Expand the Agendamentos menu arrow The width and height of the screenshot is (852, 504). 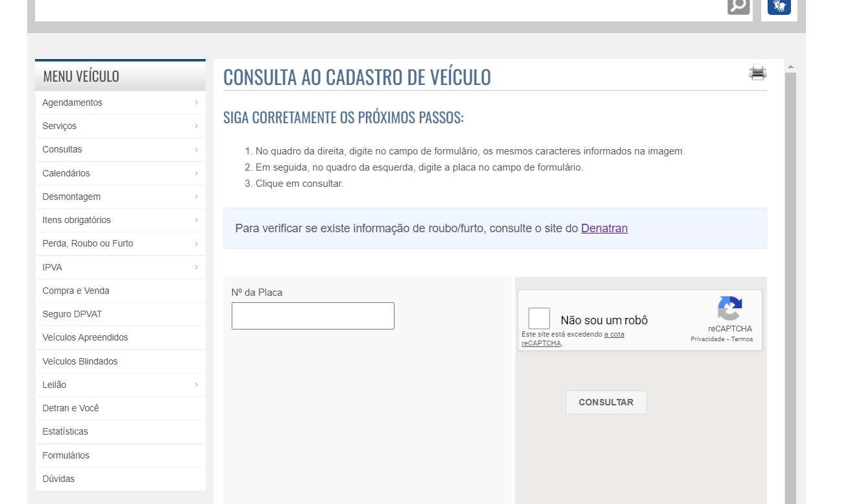[x=196, y=102]
